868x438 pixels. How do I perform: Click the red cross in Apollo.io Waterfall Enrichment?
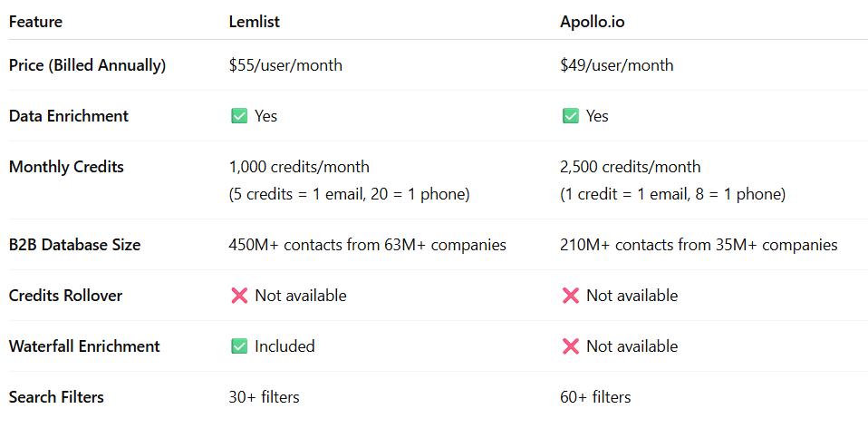pos(571,346)
